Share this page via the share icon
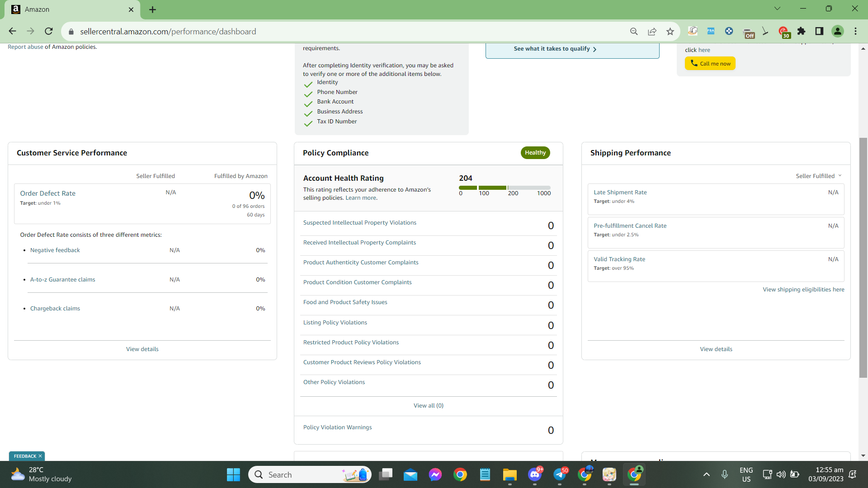Viewport: 868px width, 488px height. [x=652, y=31]
